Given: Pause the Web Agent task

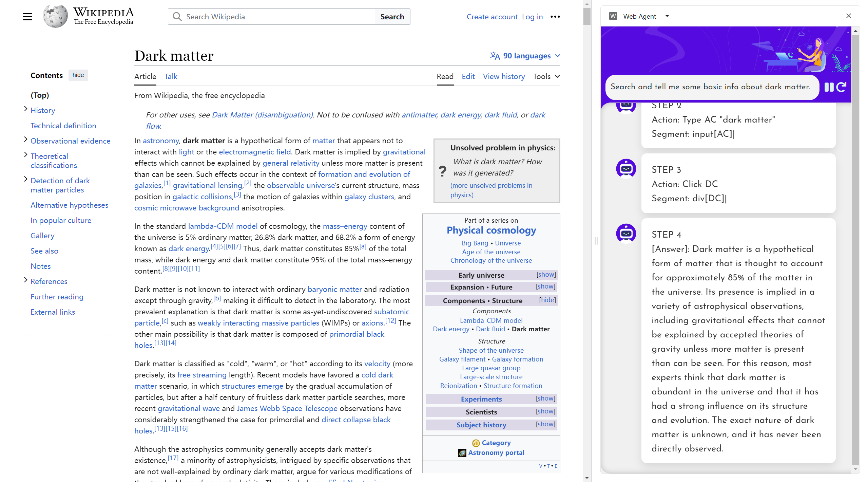Looking at the screenshot, I should [829, 87].
